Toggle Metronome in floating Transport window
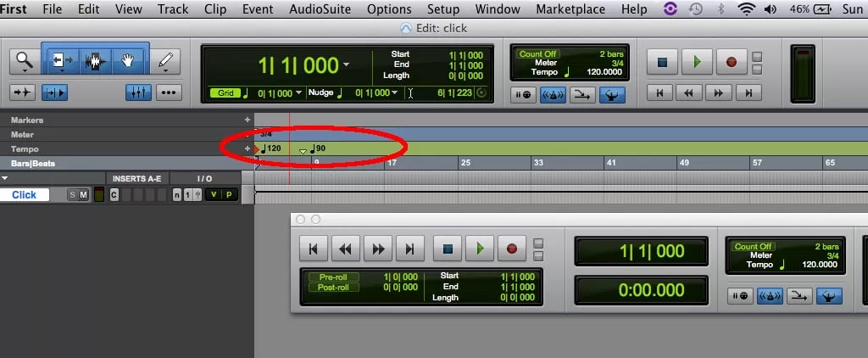 click(x=770, y=296)
